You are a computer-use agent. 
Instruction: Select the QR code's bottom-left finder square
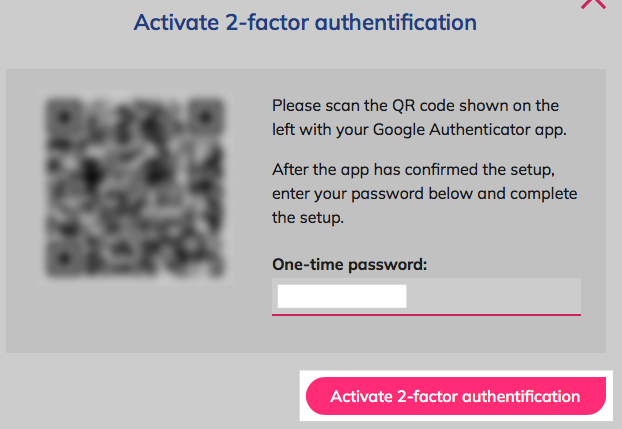[63, 258]
